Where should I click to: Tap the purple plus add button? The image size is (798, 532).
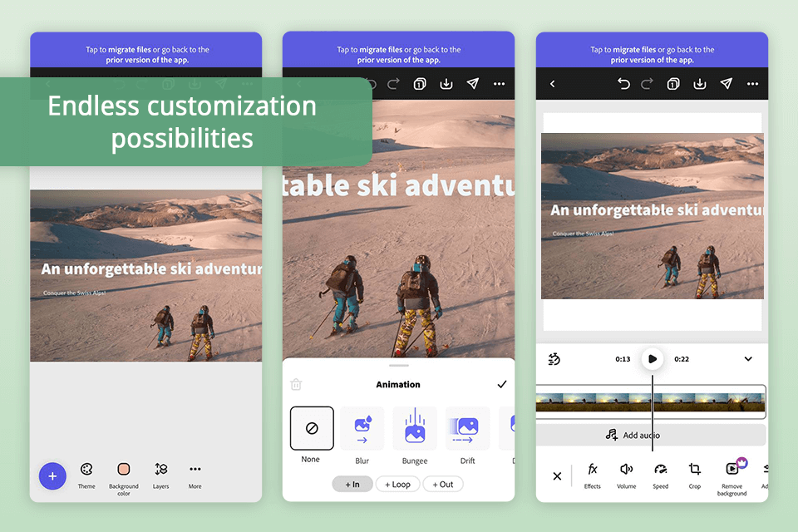point(52,476)
